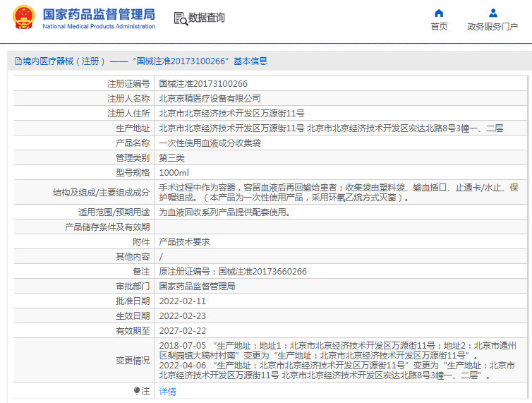
Task: Click the 适用范围/预期用途 row label
Action: (114, 212)
